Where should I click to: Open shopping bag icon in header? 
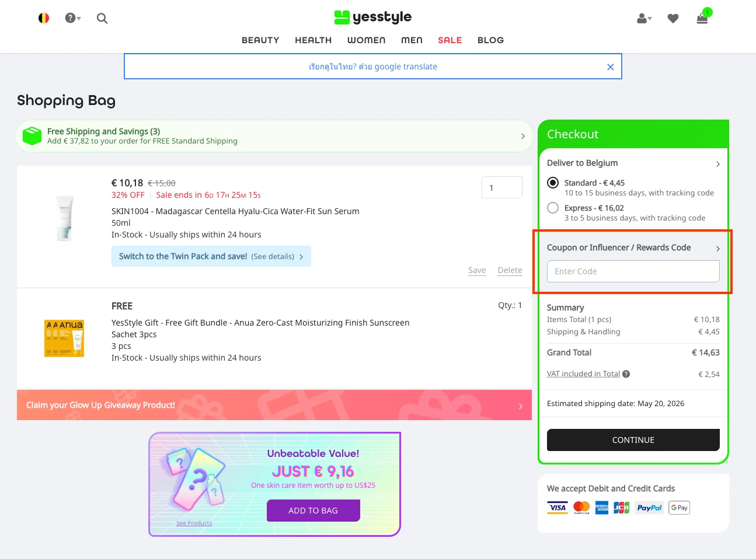703,18
